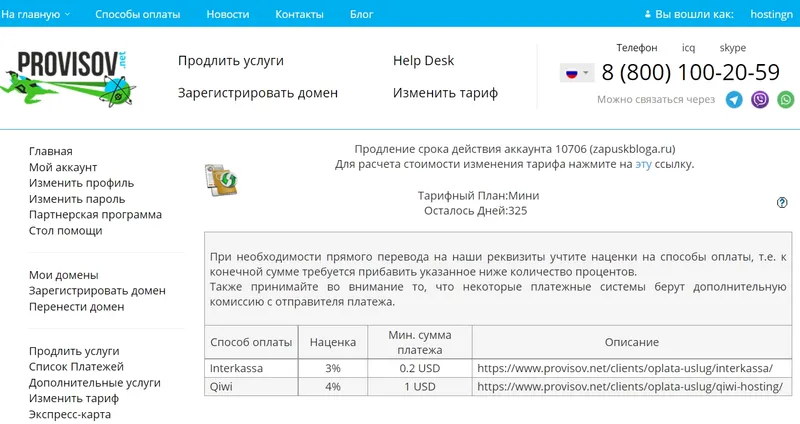800x424 pixels.
Task: Click the Provisov.net logo
Action: point(68,78)
